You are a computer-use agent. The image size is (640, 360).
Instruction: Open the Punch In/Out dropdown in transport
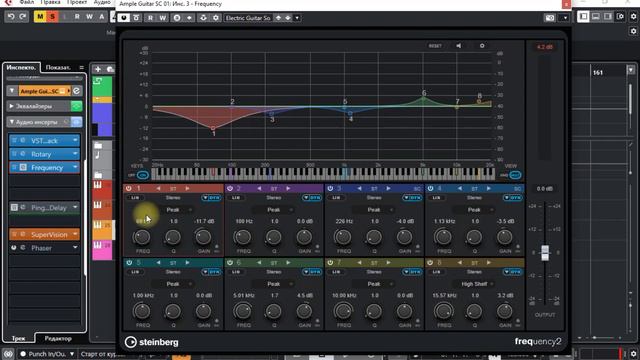click(x=72, y=354)
